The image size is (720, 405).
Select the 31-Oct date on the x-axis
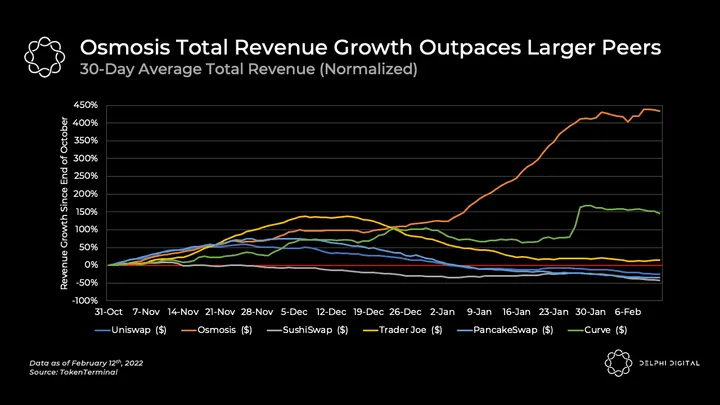(108, 311)
